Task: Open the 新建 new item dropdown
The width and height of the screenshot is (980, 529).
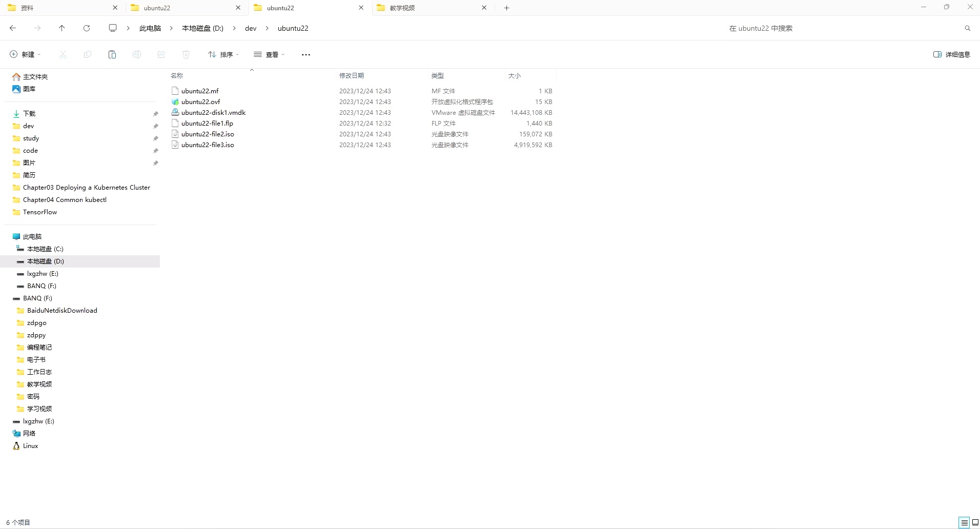Action: click(25, 54)
